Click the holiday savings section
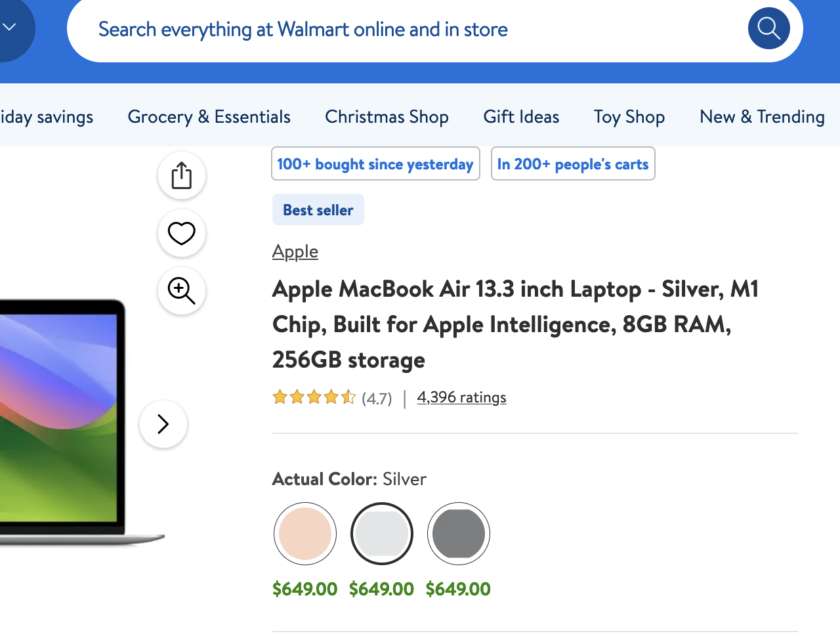 pos(46,117)
